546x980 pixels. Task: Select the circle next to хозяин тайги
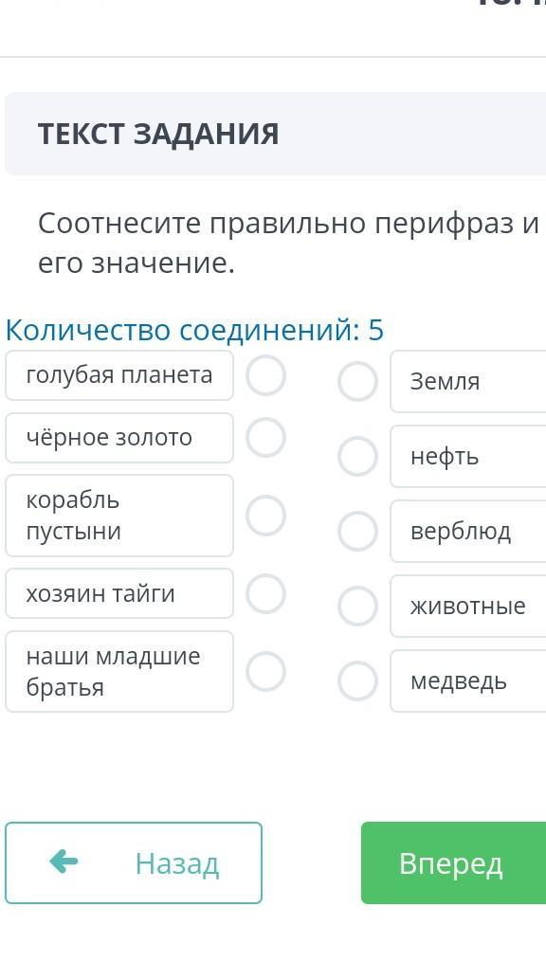[x=265, y=593]
